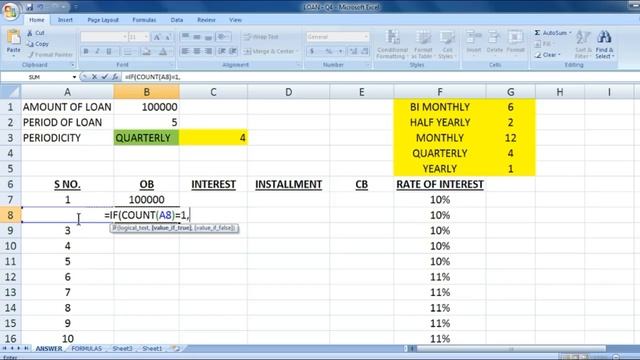Switch to Sheet3 worksheet tab
640x360 pixels.
[x=122, y=348]
